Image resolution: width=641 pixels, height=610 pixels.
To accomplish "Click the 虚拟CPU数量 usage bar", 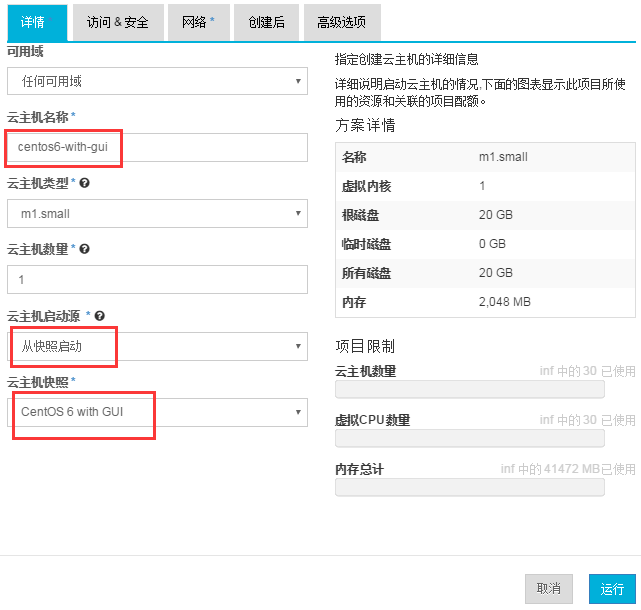I will 469,438.
